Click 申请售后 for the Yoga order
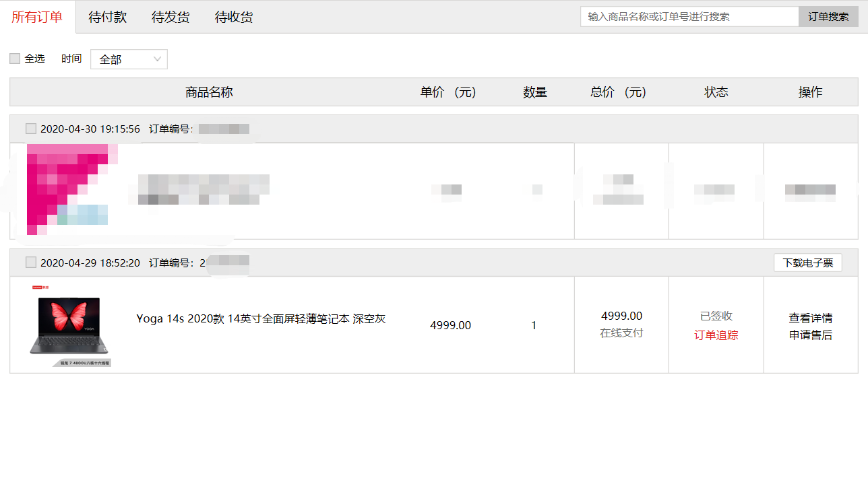The width and height of the screenshot is (868, 480). coord(811,335)
